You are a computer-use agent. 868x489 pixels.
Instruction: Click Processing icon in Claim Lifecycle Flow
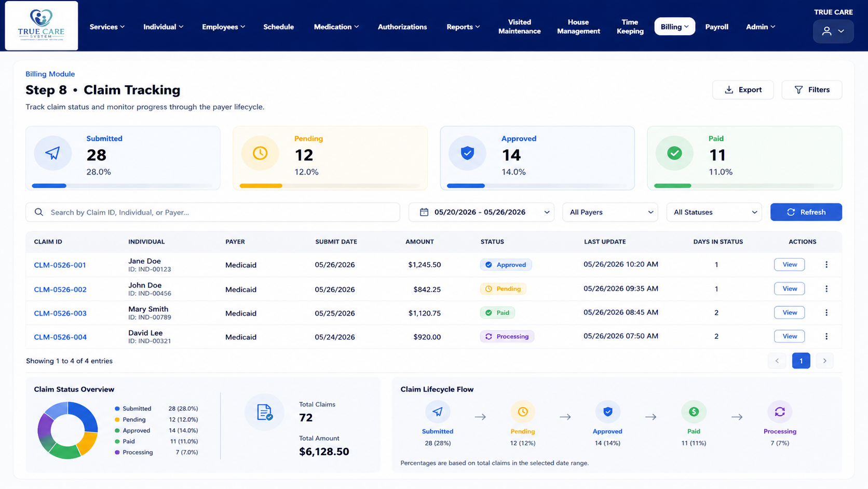click(x=780, y=412)
